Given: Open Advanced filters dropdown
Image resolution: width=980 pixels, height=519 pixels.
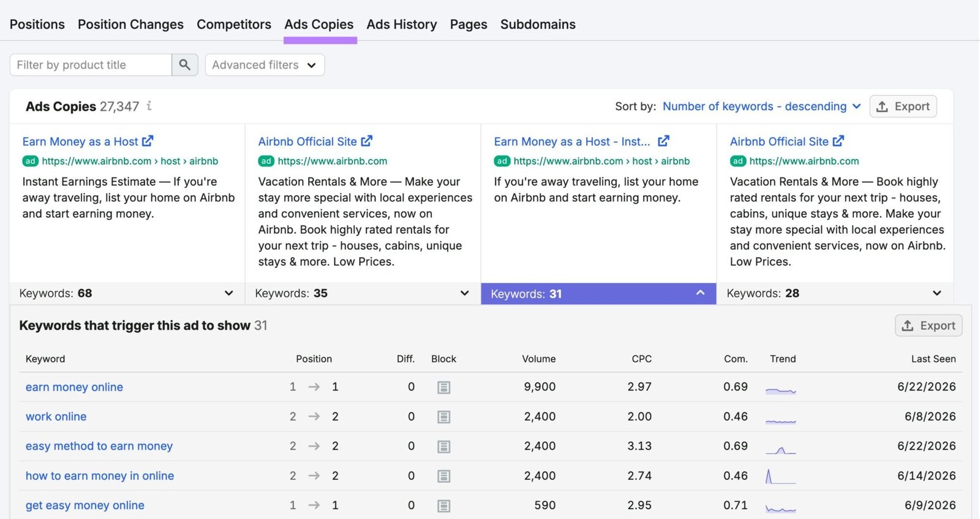Looking at the screenshot, I should click(265, 65).
